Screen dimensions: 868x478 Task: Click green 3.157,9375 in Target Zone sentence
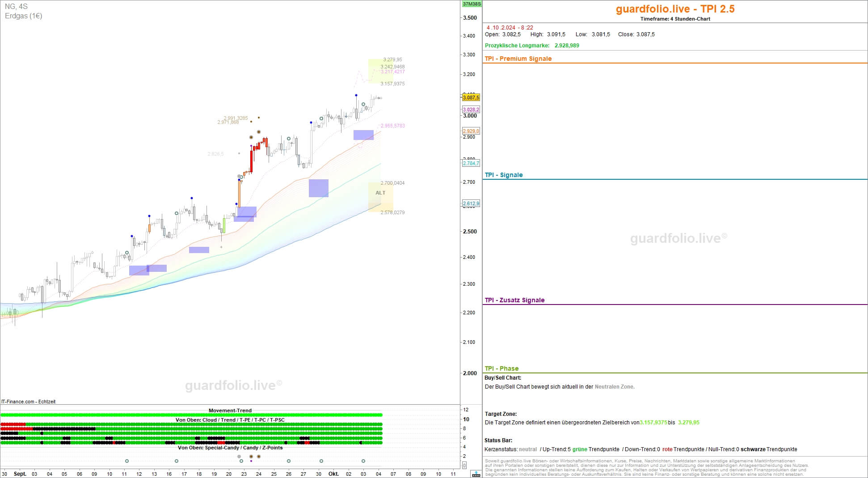(653, 423)
